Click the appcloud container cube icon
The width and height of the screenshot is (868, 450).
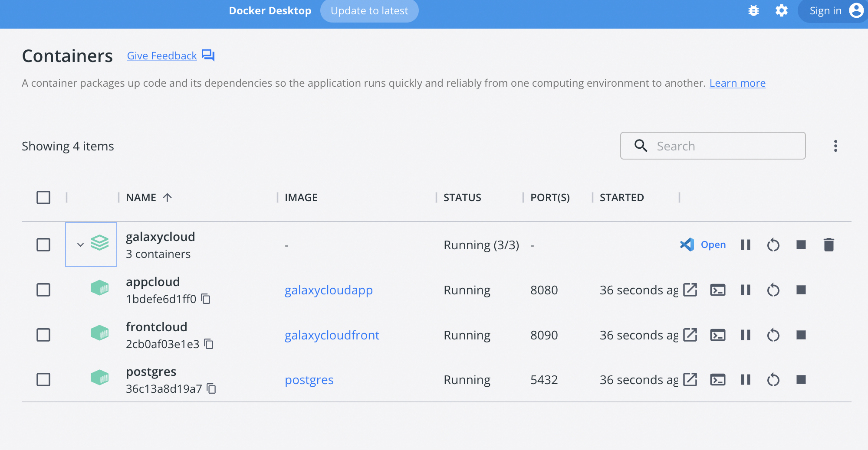point(99,287)
